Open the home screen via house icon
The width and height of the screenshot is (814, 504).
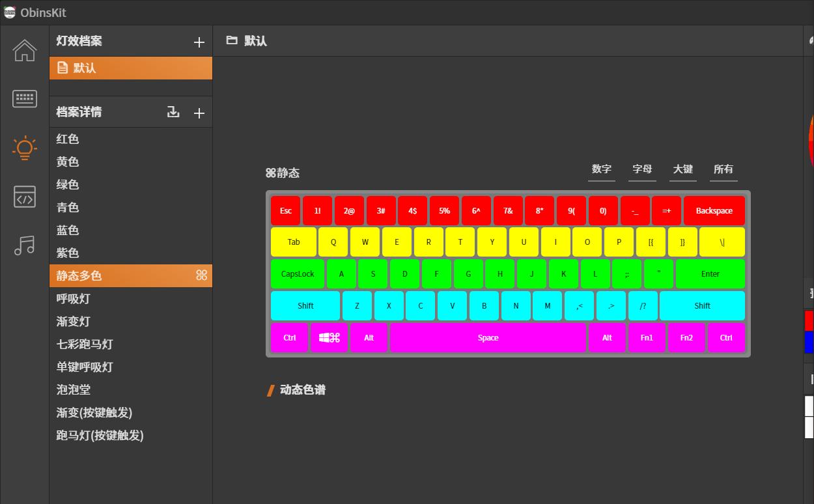tap(24, 50)
